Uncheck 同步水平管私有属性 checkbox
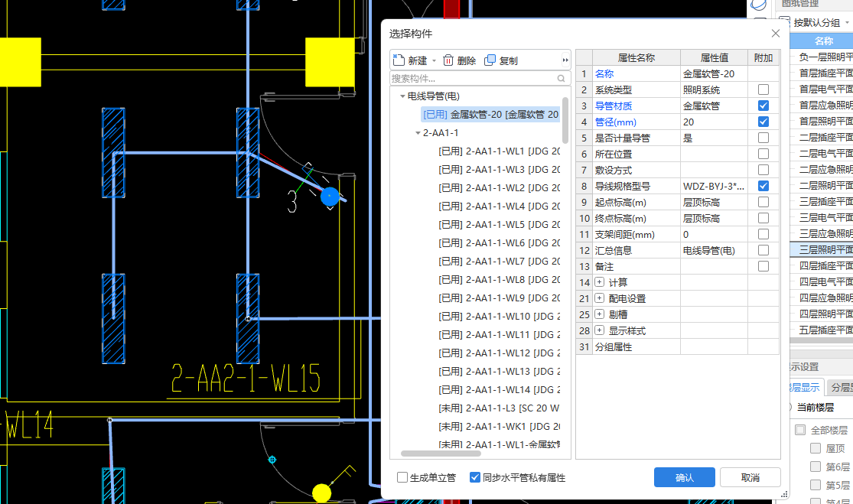The image size is (853, 504). [x=475, y=477]
